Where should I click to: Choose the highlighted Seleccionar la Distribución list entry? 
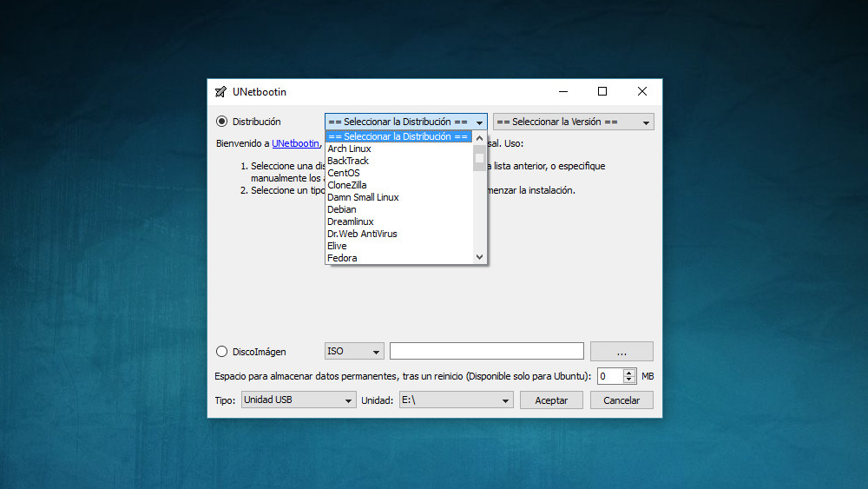(398, 136)
